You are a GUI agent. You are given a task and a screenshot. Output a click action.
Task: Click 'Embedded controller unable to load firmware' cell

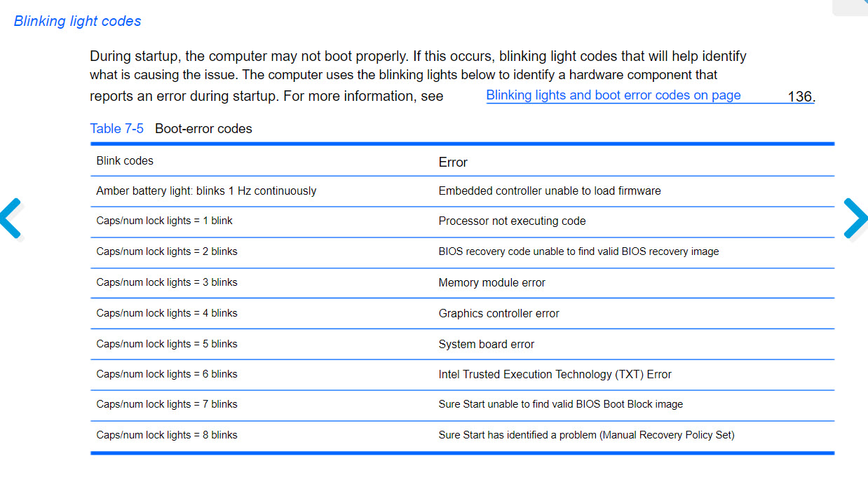550,191
